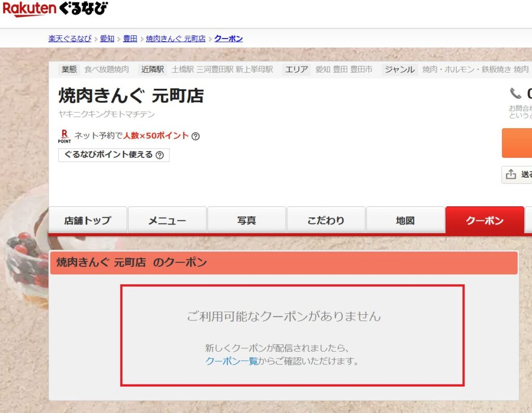Open the 店舗トップ tab
This screenshot has height=413, width=532.
click(87, 220)
